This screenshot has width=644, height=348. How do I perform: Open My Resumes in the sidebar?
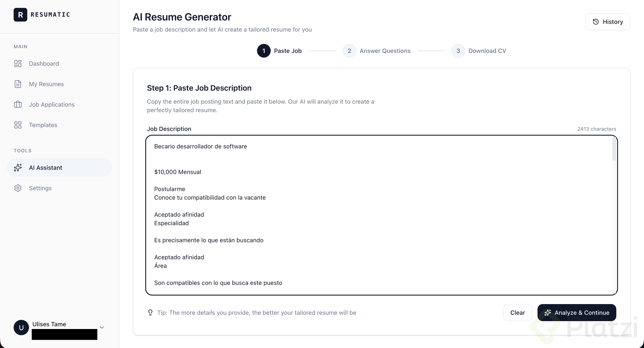click(46, 84)
